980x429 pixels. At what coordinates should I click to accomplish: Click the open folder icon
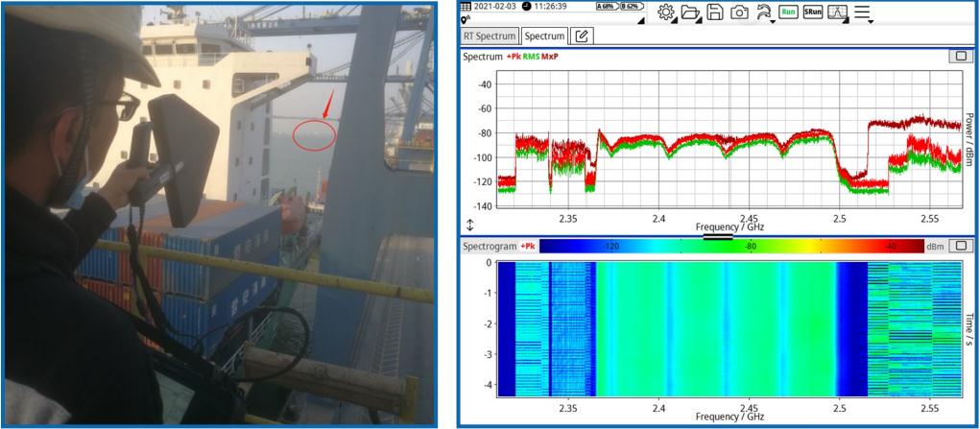[x=690, y=12]
